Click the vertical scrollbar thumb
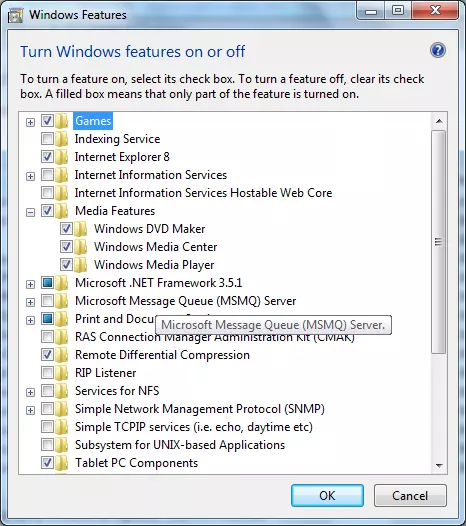 click(x=439, y=242)
